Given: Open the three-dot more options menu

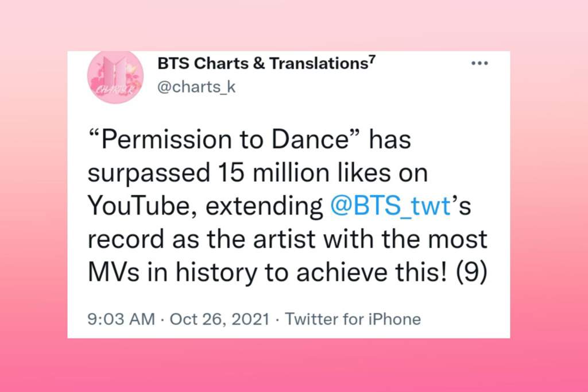Looking at the screenshot, I should tap(479, 63).
